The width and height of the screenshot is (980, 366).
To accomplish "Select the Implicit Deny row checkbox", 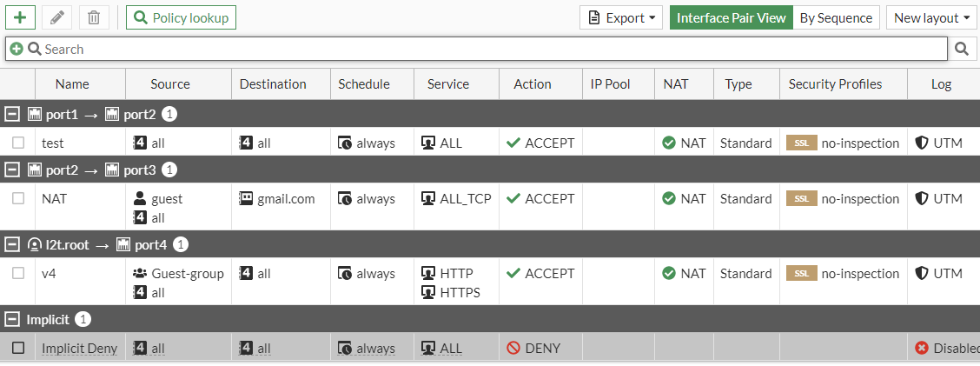I will [18, 348].
